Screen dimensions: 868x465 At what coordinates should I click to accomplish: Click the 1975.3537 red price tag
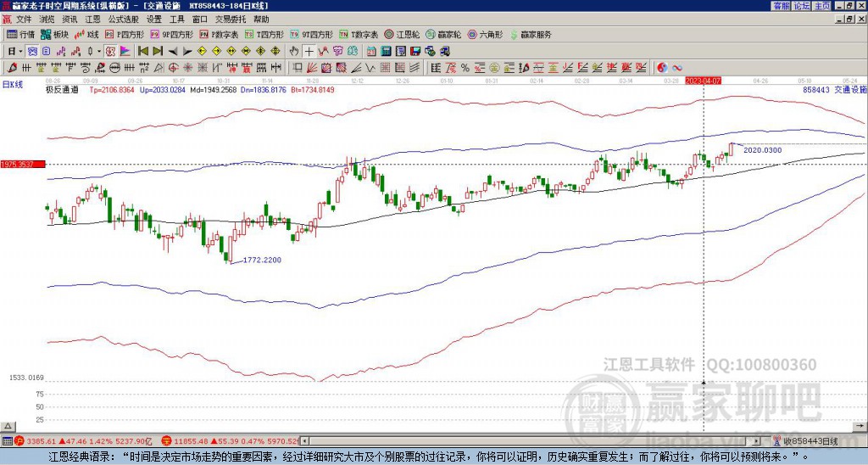23,164
